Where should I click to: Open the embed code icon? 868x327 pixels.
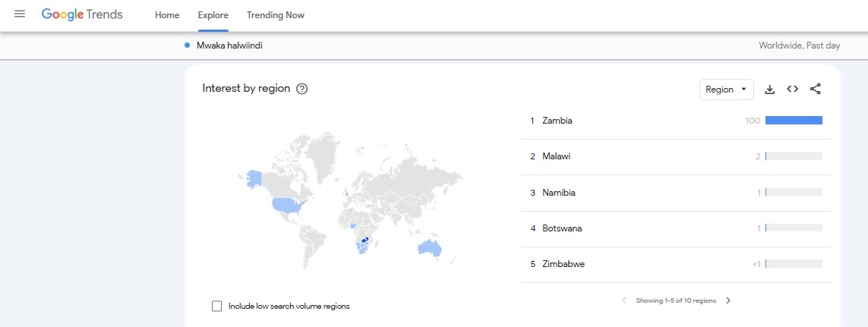pos(792,90)
